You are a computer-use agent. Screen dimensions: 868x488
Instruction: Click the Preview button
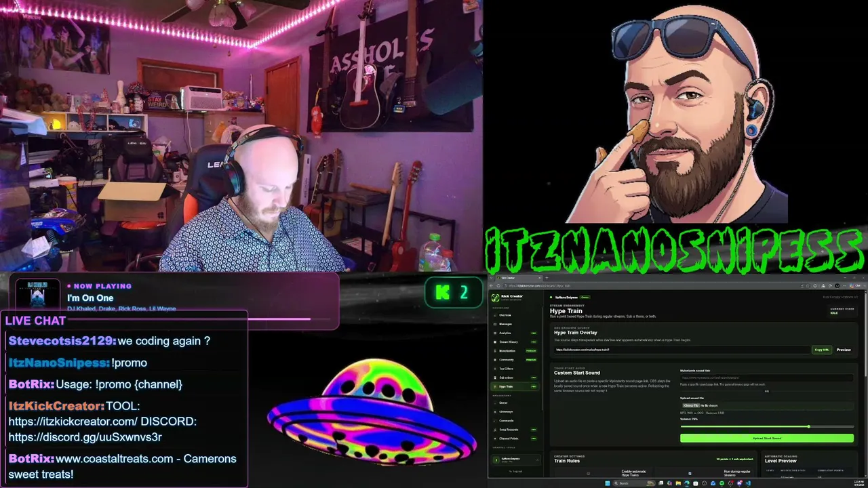coord(843,350)
